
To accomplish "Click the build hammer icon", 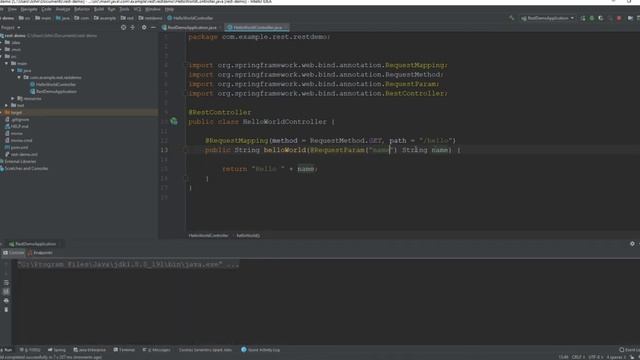I will click(511, 18).
